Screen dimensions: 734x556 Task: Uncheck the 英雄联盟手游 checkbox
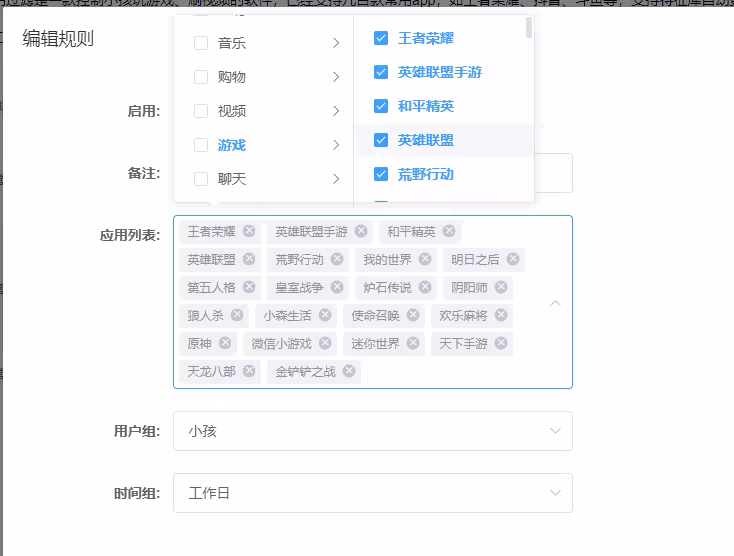pyautogui.click(x=381, y=72)
